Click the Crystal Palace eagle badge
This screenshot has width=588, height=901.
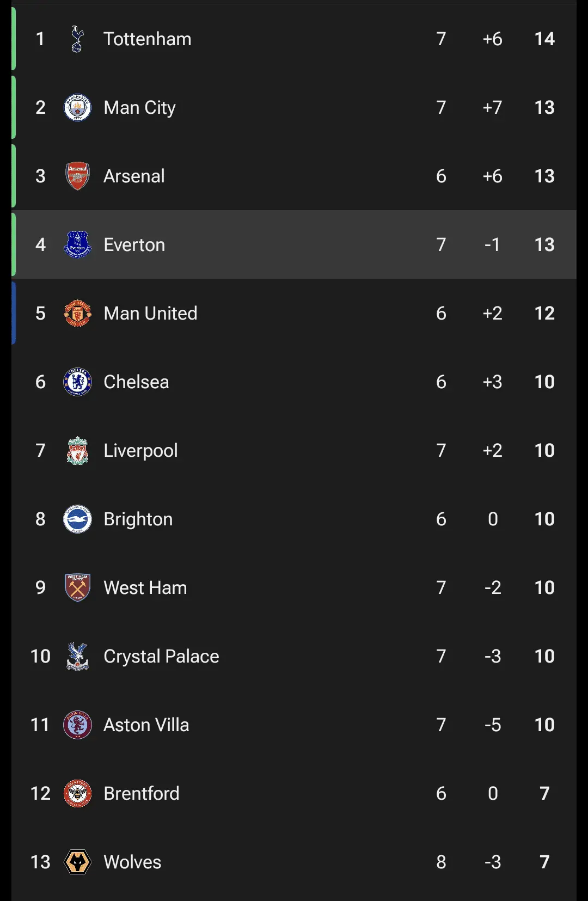point(77,657)
